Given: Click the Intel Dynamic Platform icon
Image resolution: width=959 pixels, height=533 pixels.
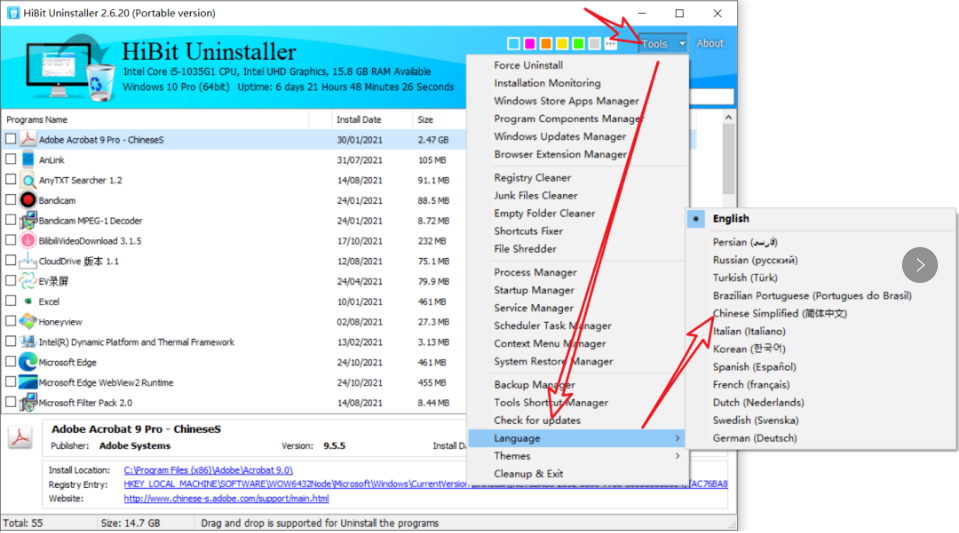Looking at the screenshot, I should (x=28, y=341).
